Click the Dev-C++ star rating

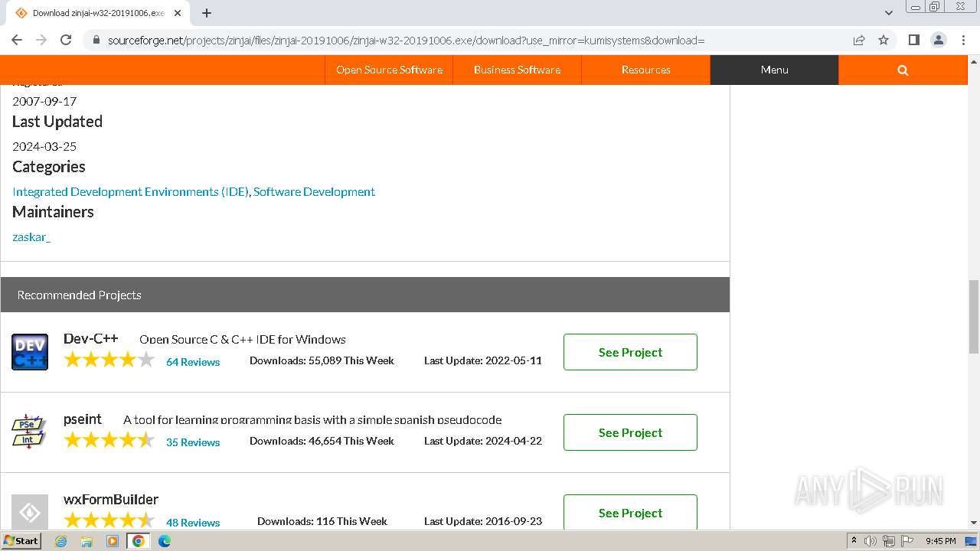pyautogui.click(x=109, y=360)
